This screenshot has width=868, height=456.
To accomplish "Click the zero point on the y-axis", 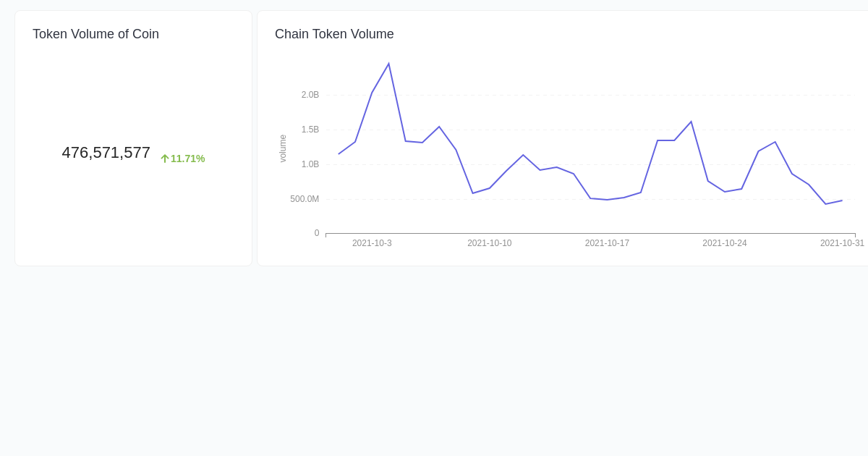I will (x=316, y=233).
